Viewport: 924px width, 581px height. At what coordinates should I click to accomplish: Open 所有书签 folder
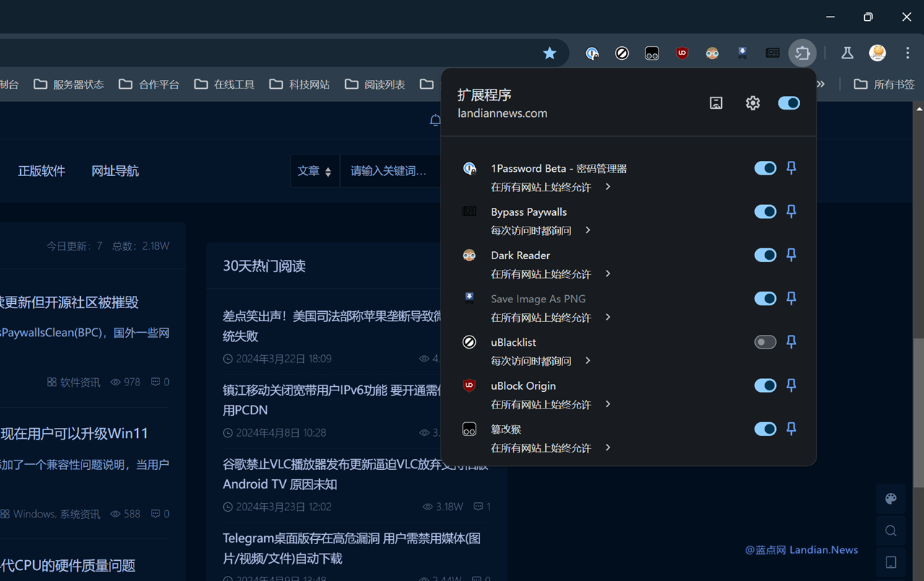click(x=884, y=84)
